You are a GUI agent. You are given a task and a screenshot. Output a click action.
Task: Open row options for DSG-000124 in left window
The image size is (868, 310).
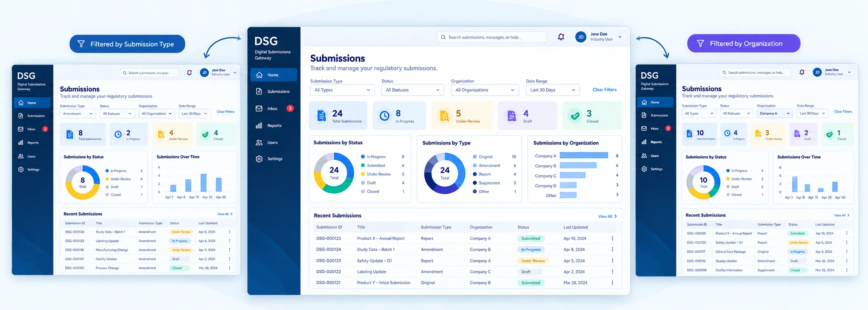coord(230,232)
